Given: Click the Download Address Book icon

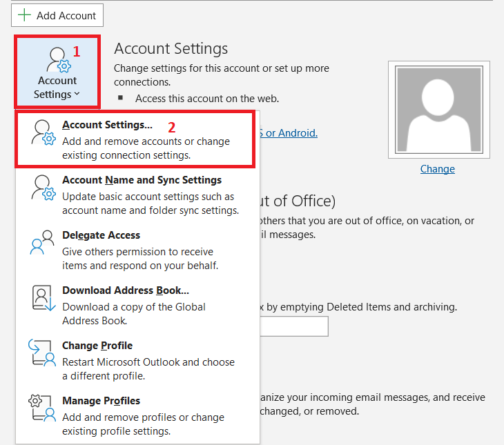Looking at the screenshot, I should coord(41,297).
